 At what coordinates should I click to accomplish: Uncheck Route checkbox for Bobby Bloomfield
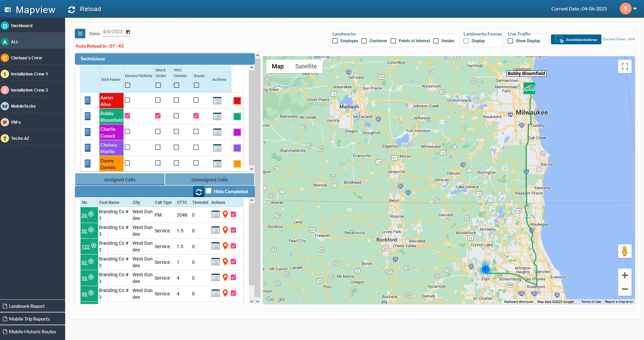tap(196, 116)
